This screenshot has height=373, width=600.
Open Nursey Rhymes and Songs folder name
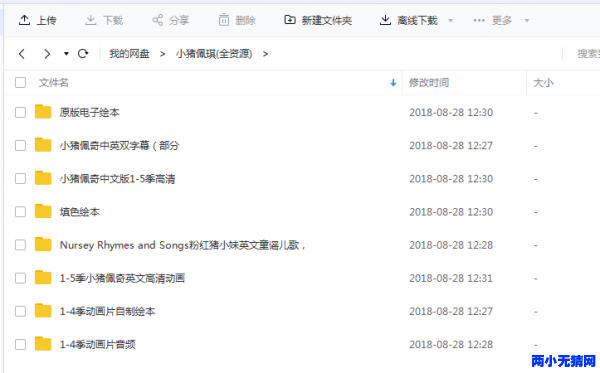tap(183, 245)
